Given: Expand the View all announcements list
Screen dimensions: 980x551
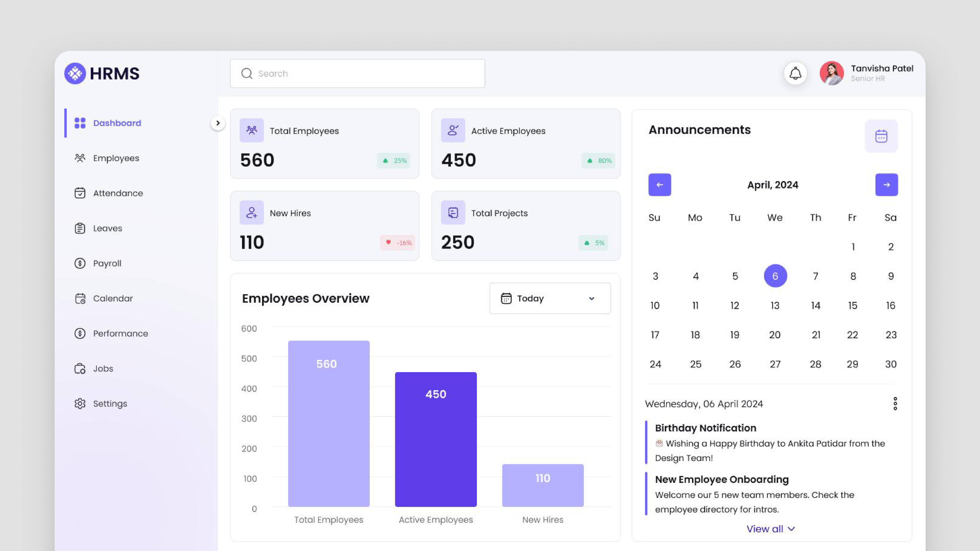Looking at the screenshot, I should [x=771, y=529].
